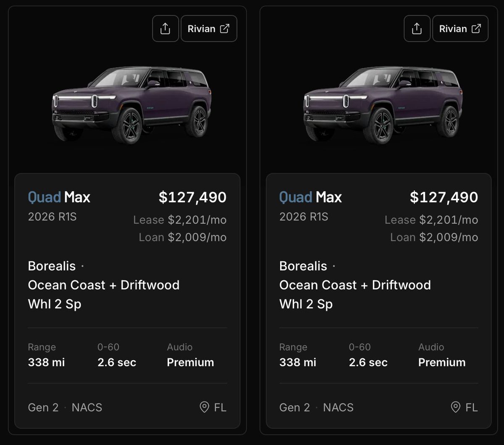Click Quad Max title on right card
The image size is (504, 445).
click(310, 197)
